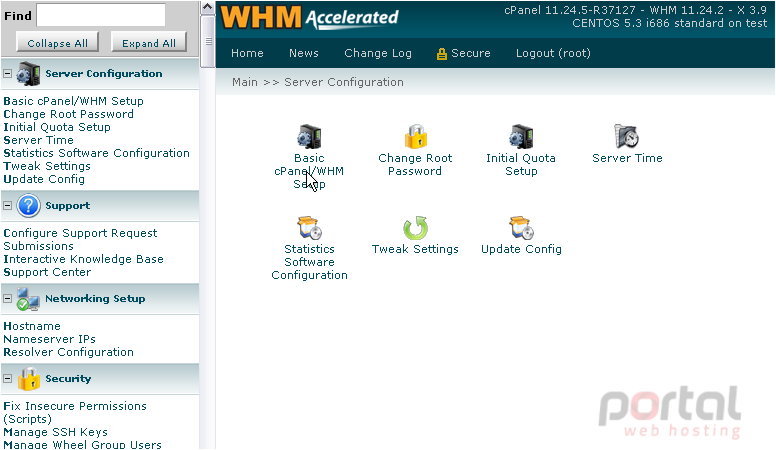
Task: Click the sidebar scrollbar thumb handle
Action: [208, 41]
